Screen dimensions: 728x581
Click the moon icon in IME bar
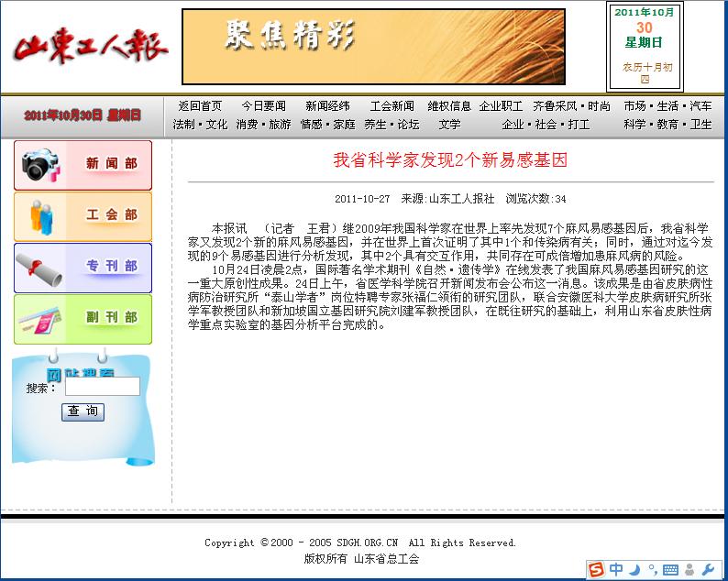634,569
